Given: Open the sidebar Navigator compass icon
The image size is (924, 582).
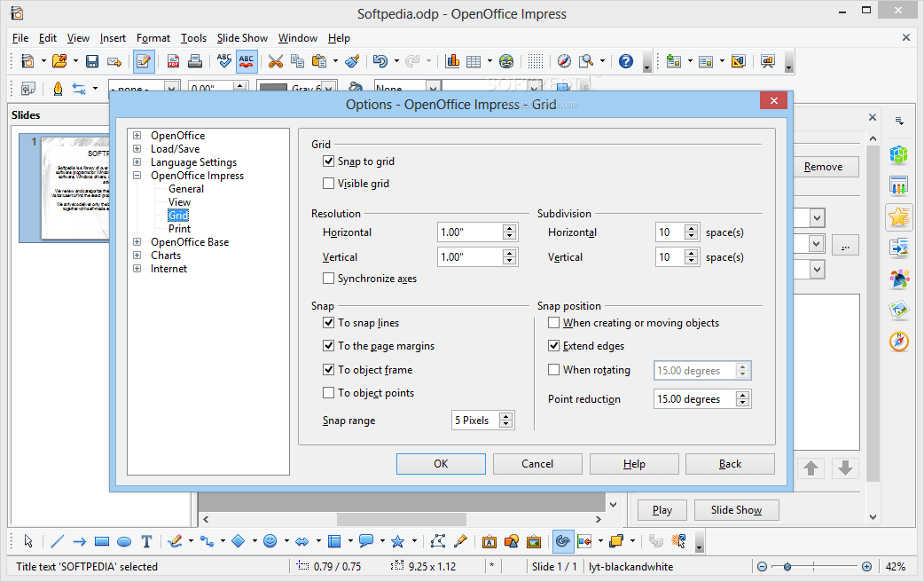Looking at the screenshot, I should [x=898, y=342].
